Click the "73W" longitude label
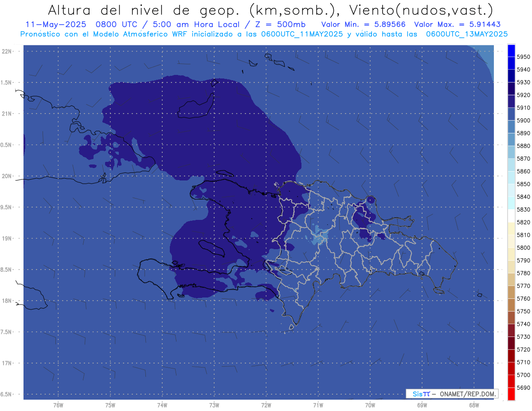The width and height of the screenshot is (532, 411). click(x=214, y=405)
